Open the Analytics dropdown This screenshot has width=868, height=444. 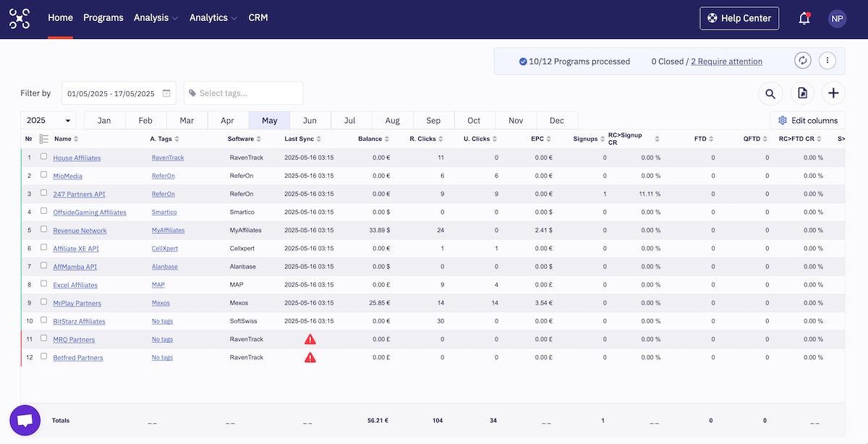coord(208,17)
